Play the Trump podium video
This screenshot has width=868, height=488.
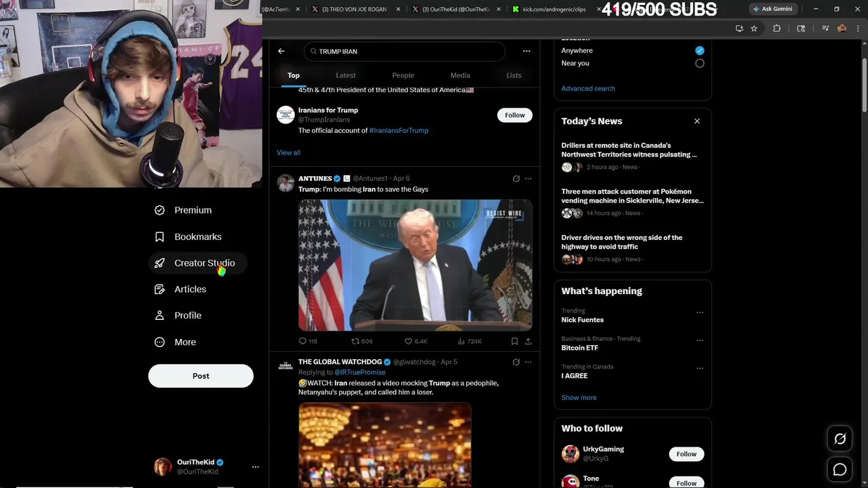415,265
